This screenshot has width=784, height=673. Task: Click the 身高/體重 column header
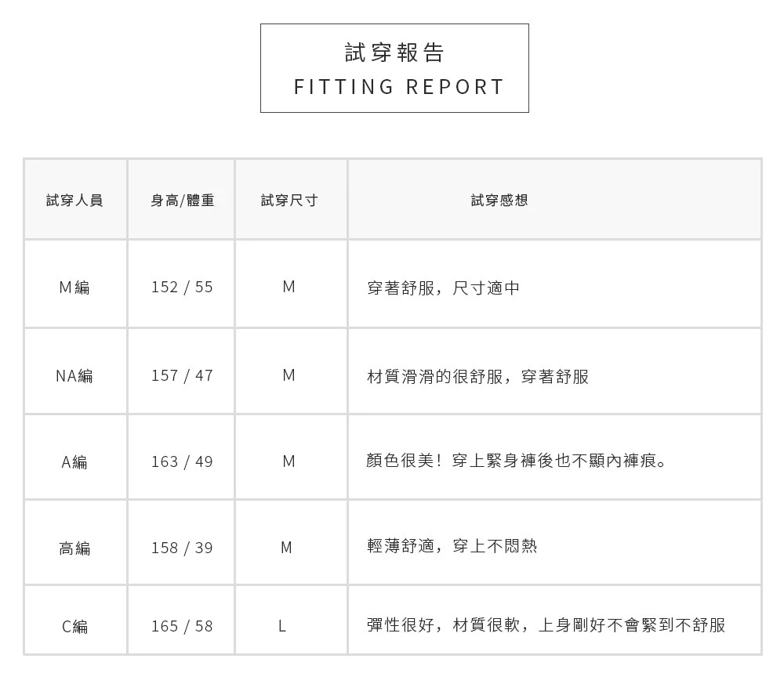point(182,201)
